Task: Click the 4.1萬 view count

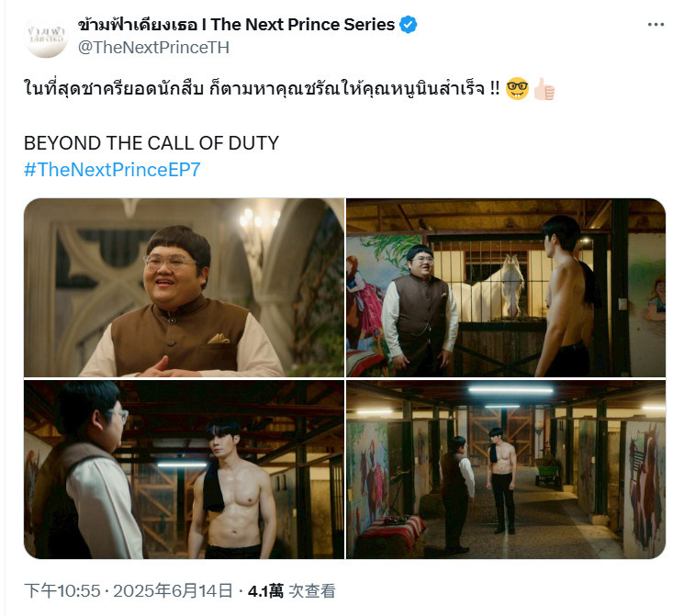Action: [265, 591]
